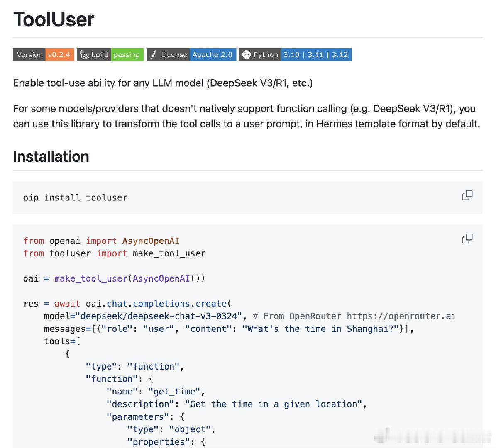Copy the Python example code block

tap(467, 239)
